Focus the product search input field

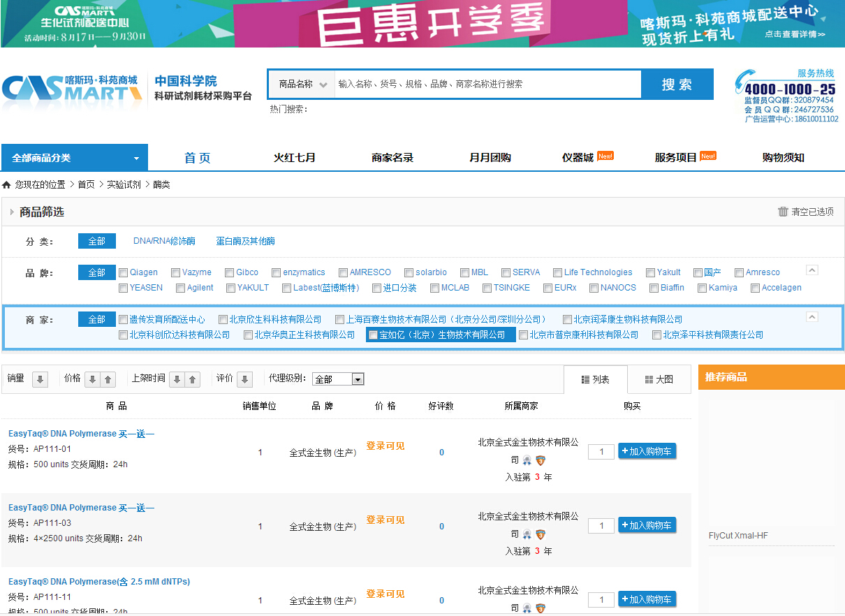487,84
